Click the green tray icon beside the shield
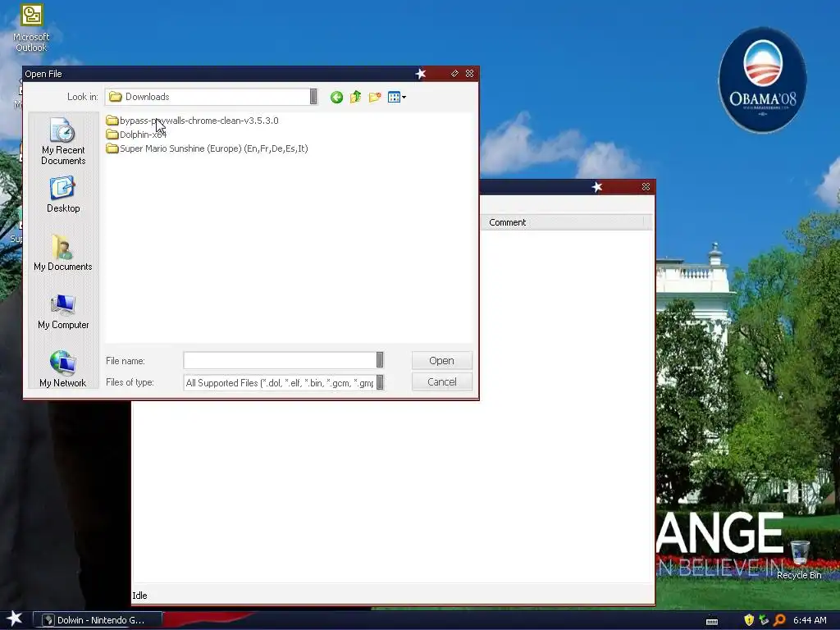840x630 pixels. (764, 620)
